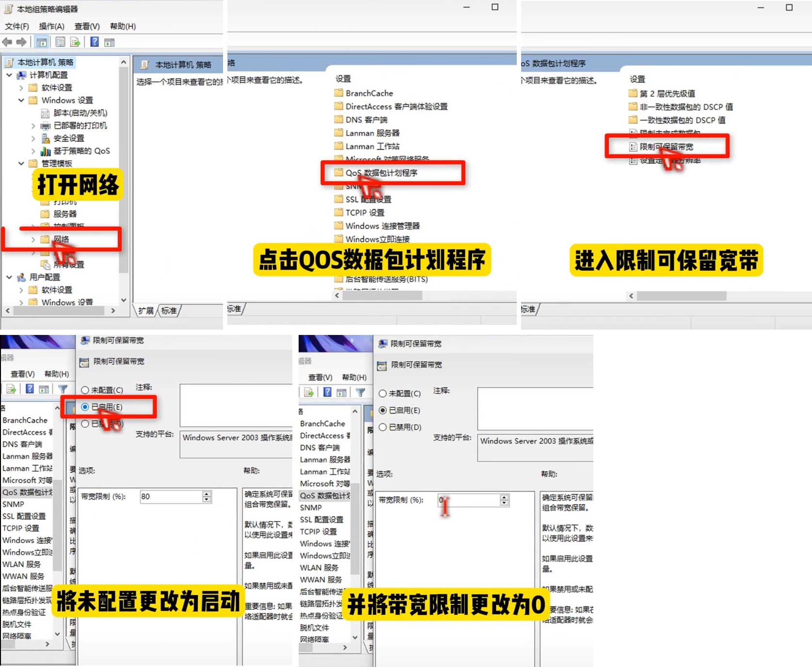Select 服务器 in the 管理模板 tree

(64, 214)
